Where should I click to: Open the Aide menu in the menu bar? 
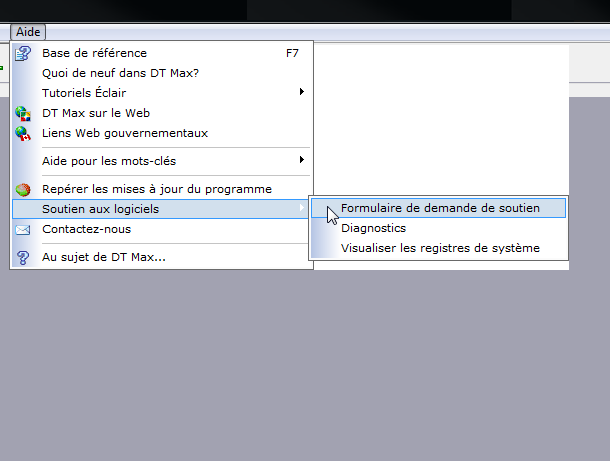(x=28, y=32)
